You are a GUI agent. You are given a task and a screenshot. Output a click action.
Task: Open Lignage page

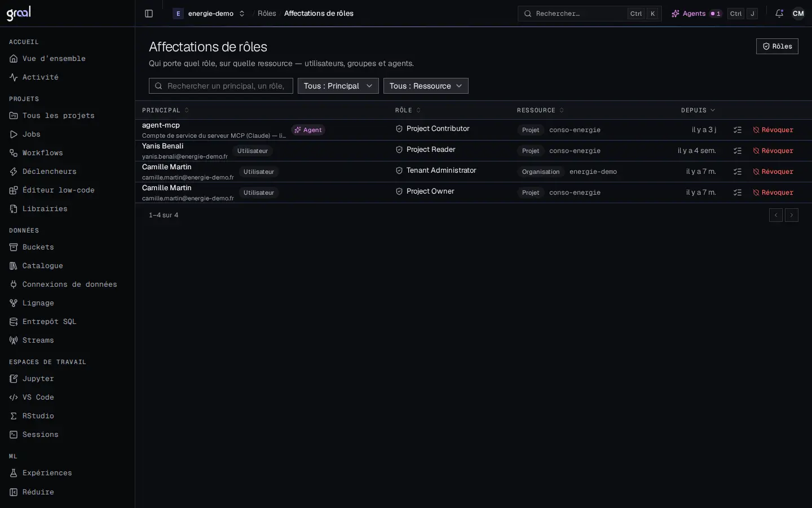[68, 303]
